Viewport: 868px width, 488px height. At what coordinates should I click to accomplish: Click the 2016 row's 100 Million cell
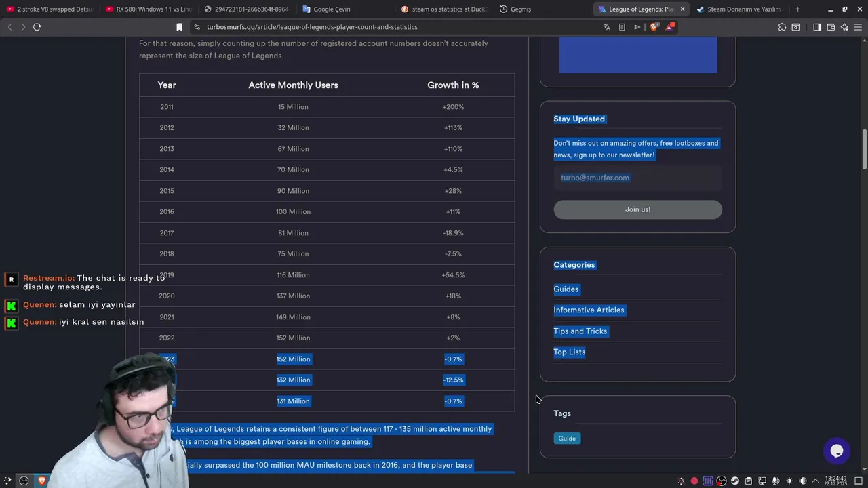293,212
